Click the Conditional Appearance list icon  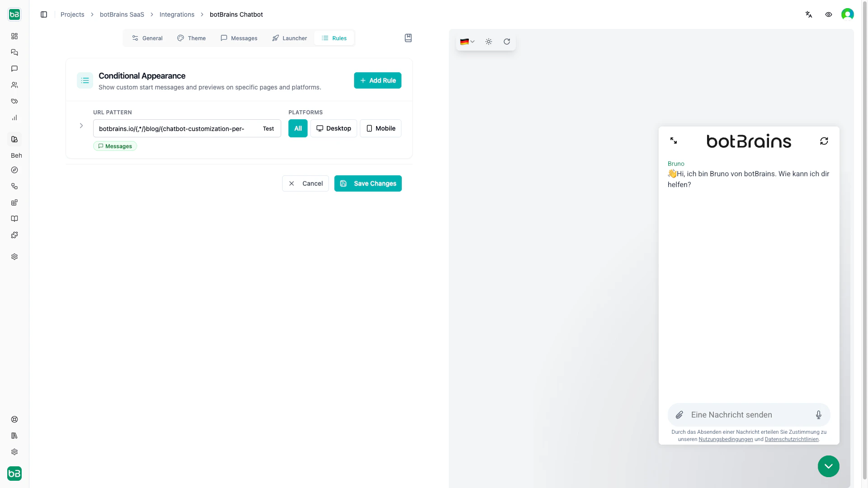85,80
